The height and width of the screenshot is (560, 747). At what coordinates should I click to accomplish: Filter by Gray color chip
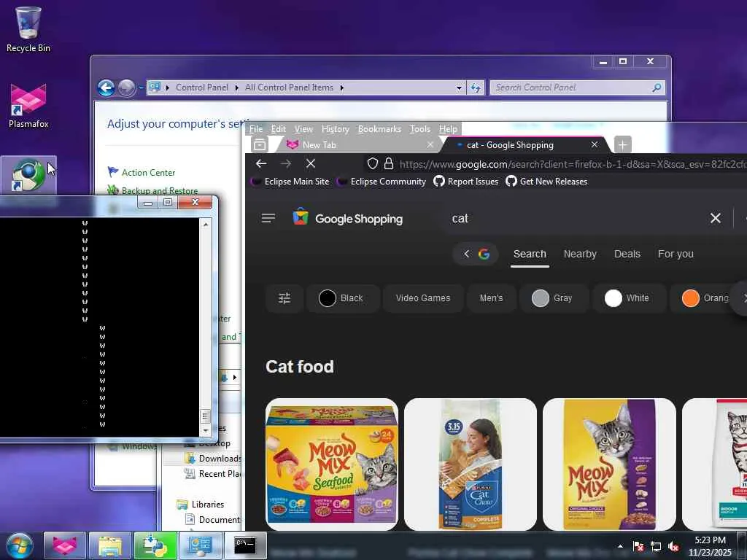pos(553,298)
